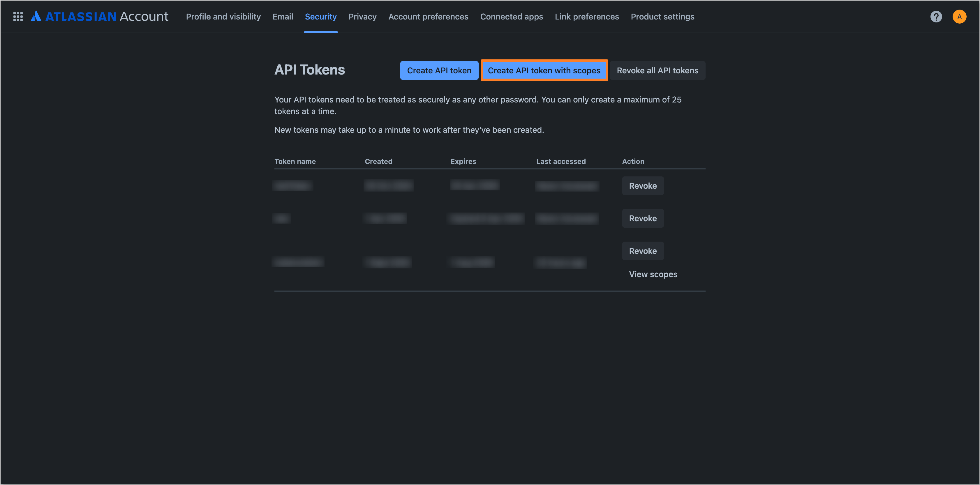Open the help menu

pos(936,16)
